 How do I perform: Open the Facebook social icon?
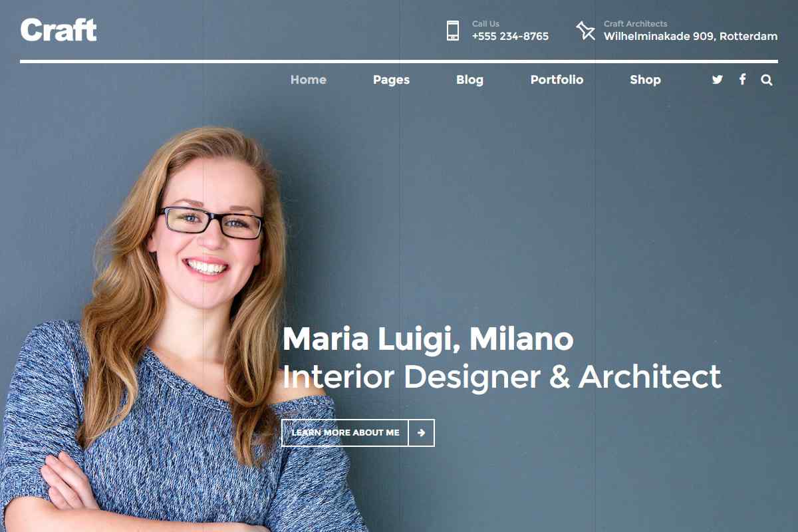pos(742,80)
